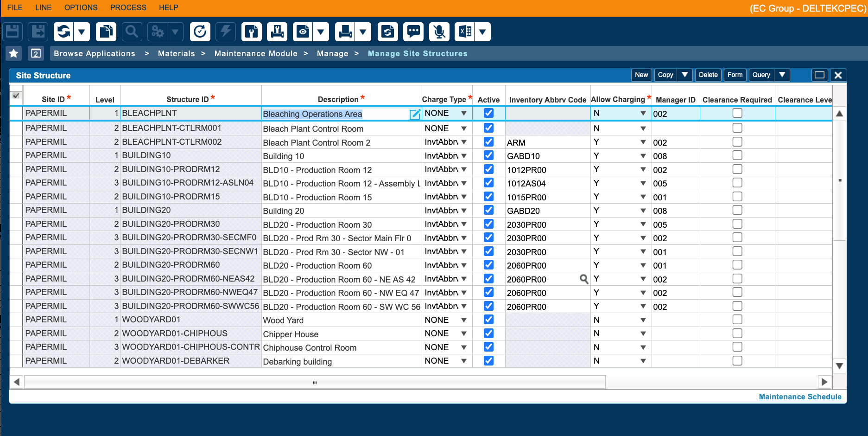The height and width of the screenshot is (436, 868).
Task: Click the document attachment clip icon
Action: [252, 32]
